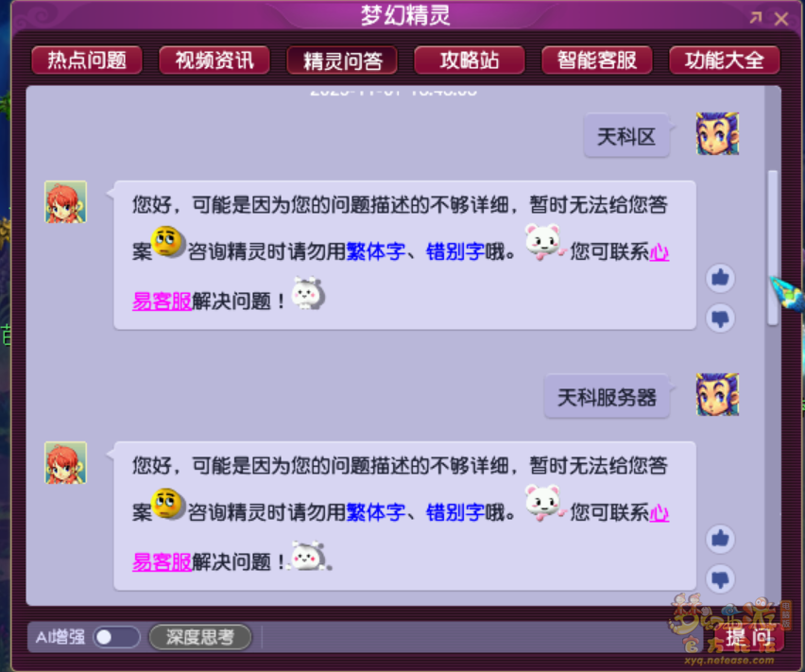
Task: Like the first sprite reply with thumbs-up
Action: tap(720, 278)
